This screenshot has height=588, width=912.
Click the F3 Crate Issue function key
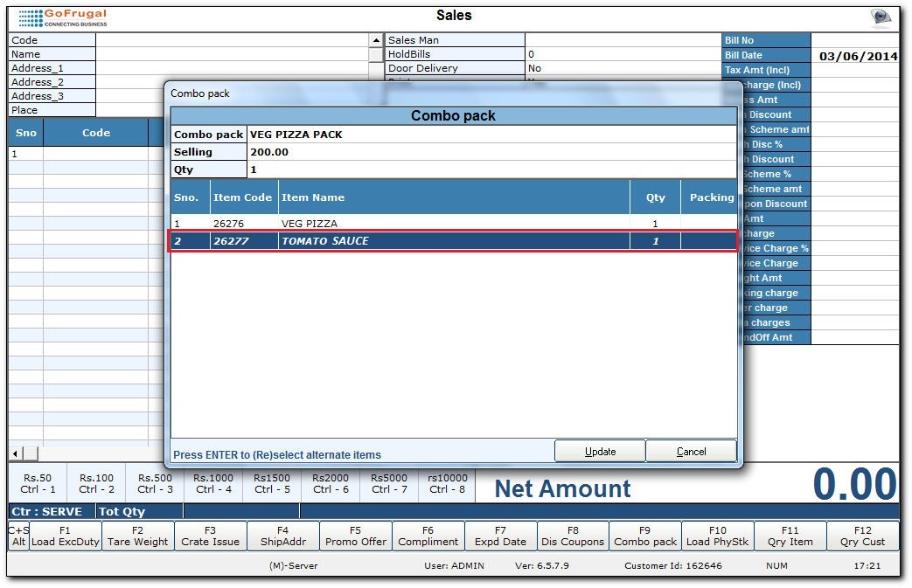(x=211, y=536)
